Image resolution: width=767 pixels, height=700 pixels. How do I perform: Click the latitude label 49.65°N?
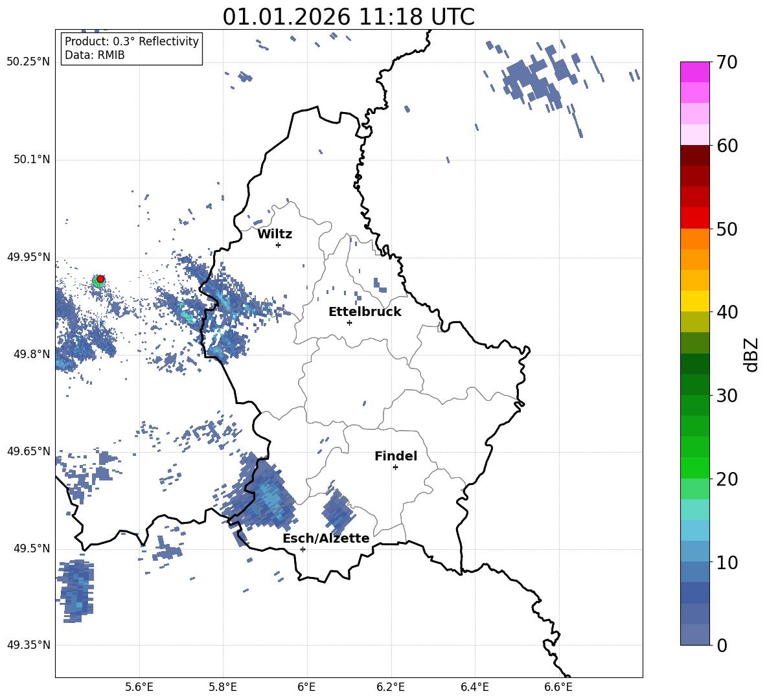pyautogui.click(x=29, y=451)
